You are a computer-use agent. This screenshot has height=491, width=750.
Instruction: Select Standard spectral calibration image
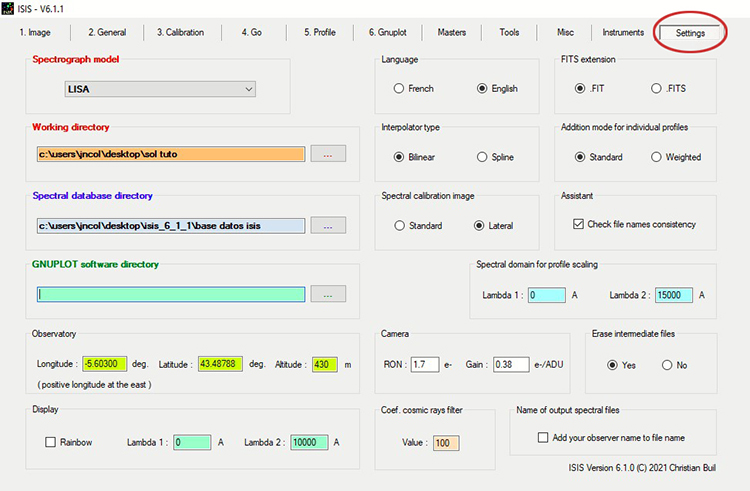coord(399,226)
